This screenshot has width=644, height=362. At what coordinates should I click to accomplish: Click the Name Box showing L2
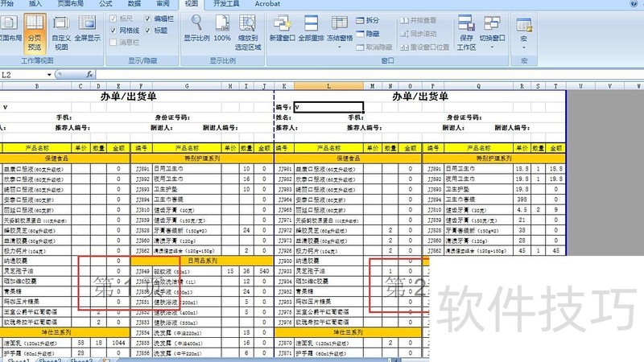(x=23, y=75)
